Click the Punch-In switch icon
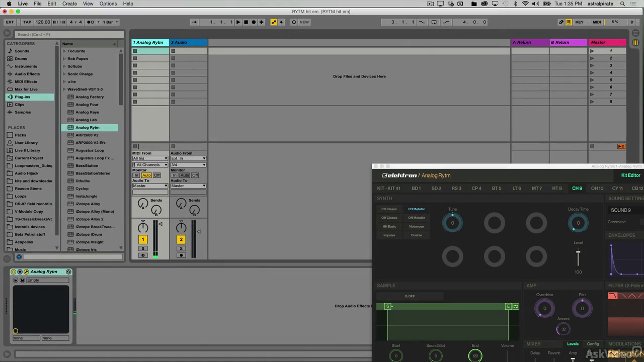This screenshot has height=362, width=644. click(422, 22)
